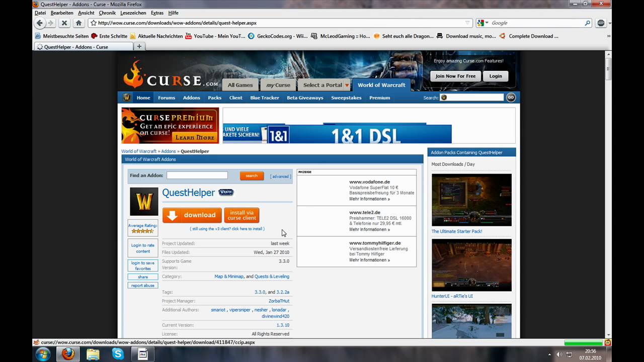
Task: Click the page vertical scrollbar thumb
Action: click(x=608, y=69)
